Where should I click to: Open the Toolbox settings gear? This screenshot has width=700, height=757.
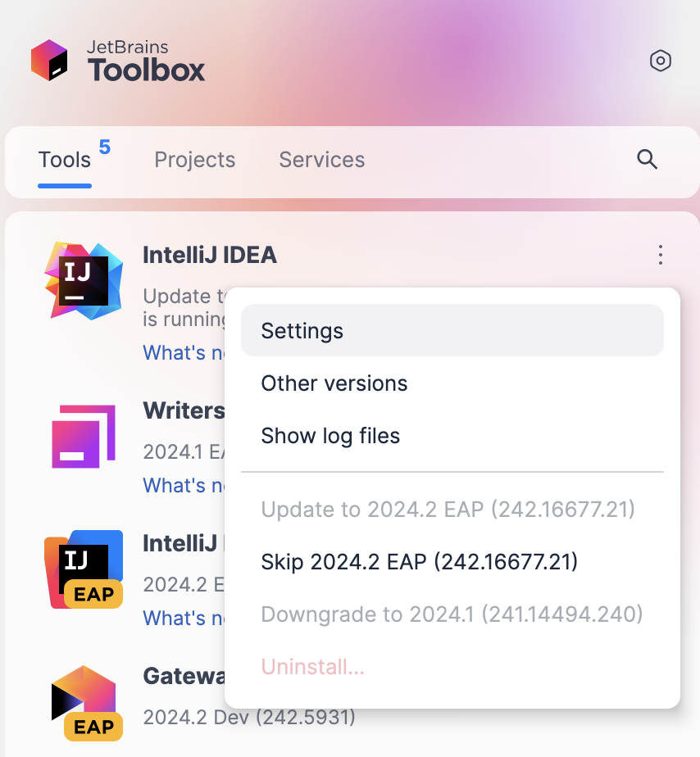tap(661, 61)
